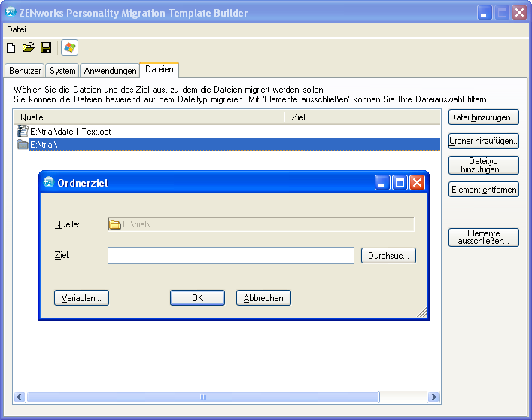Click the Windows flag toolbar icon

(69, 47)
